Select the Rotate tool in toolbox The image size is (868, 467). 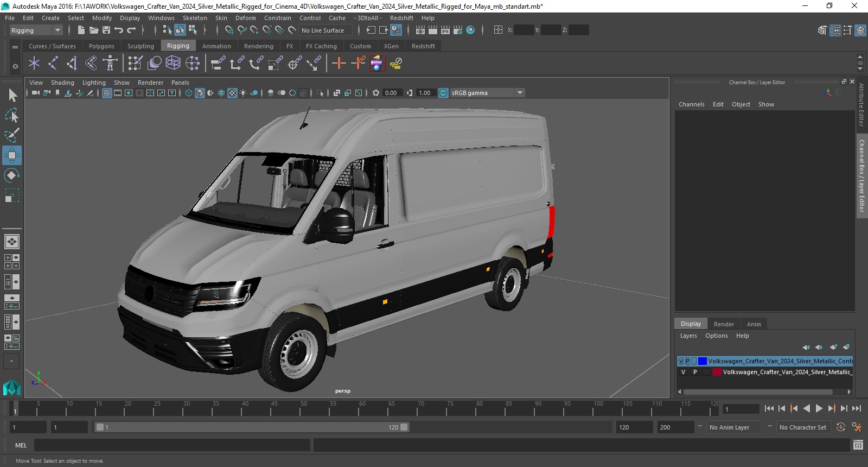(12, 175)
